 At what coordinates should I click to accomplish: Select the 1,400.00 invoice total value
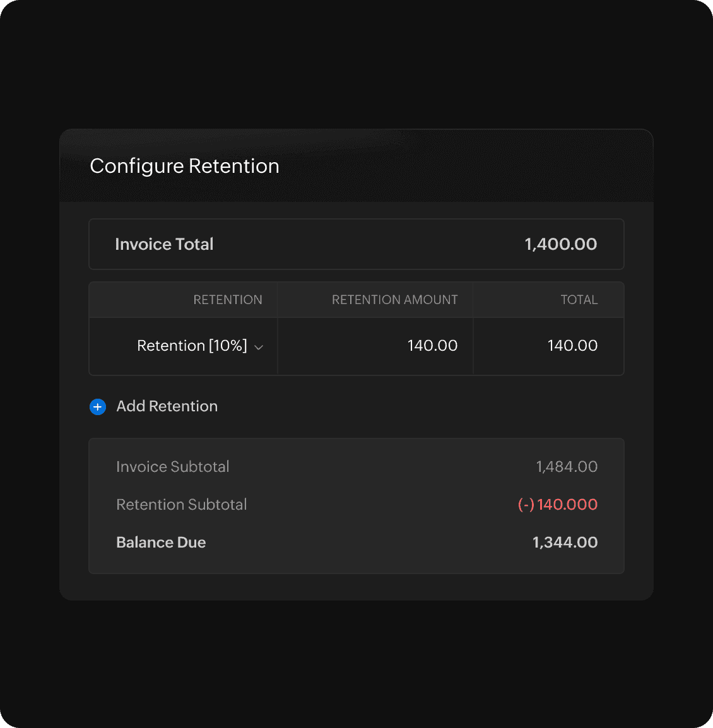[x=560, y=244]
